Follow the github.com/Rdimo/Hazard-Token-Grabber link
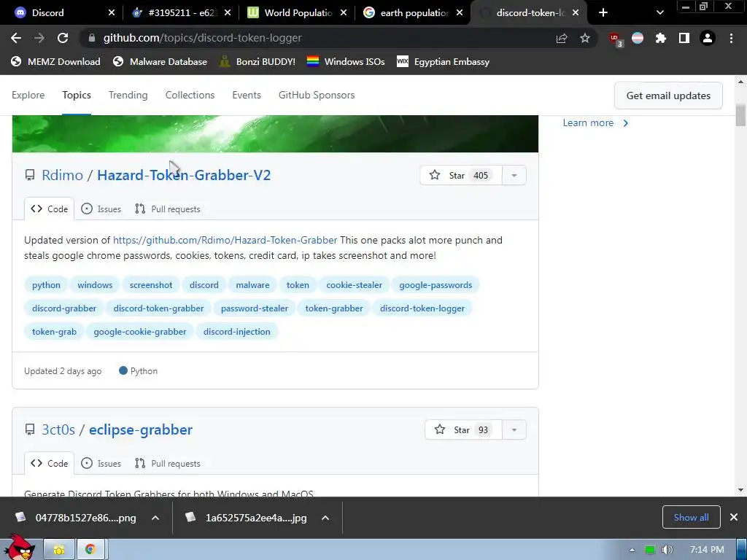Viewport: 747px width, 560px height. coord(225,241)
